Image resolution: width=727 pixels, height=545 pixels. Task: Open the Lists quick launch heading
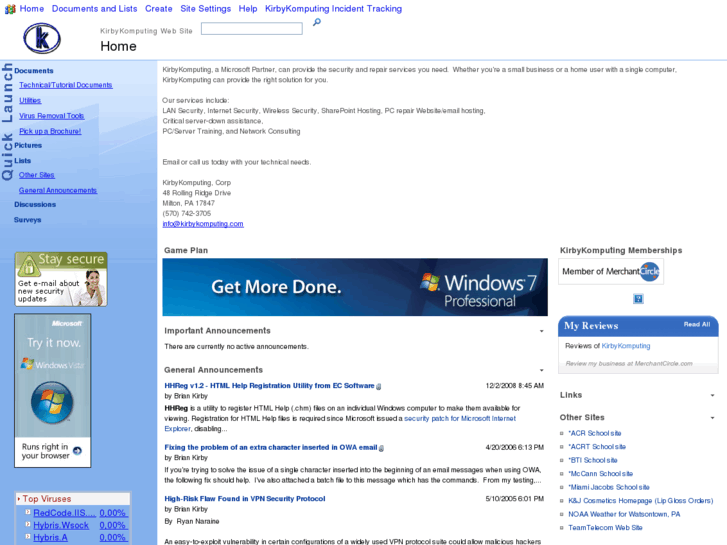(23, 160)
